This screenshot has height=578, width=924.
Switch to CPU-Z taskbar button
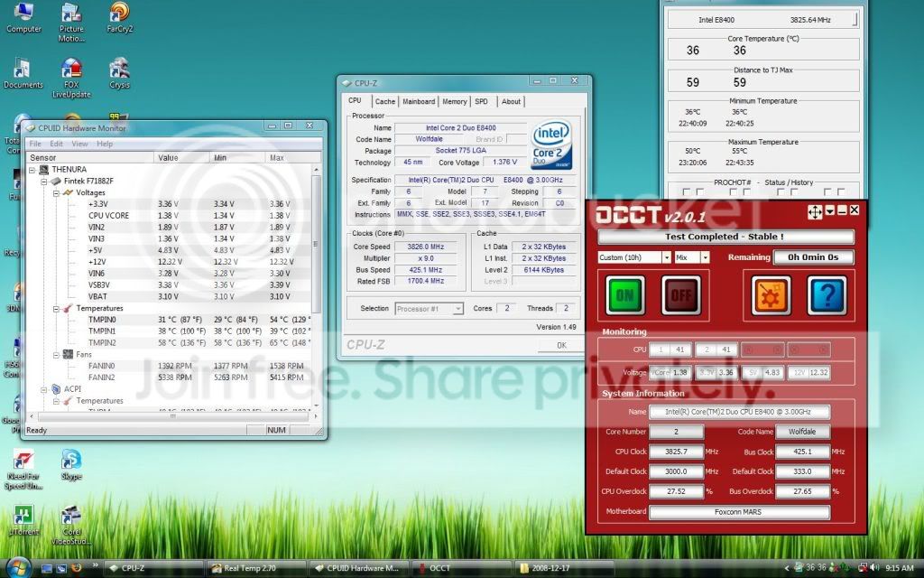pos(153,568)
